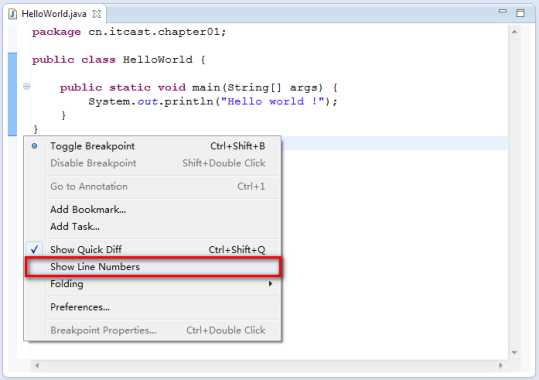The width and height of the screenshot is (539, 380).
Task: Click on "HelloWorld" class name in code
Action: [x=158, y=59]
